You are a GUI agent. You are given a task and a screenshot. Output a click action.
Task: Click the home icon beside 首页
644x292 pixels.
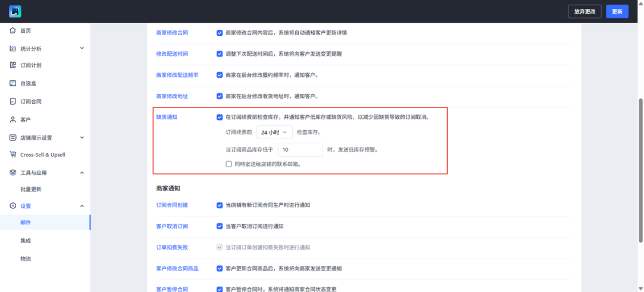pyautogui.click(x=13, y=30)
